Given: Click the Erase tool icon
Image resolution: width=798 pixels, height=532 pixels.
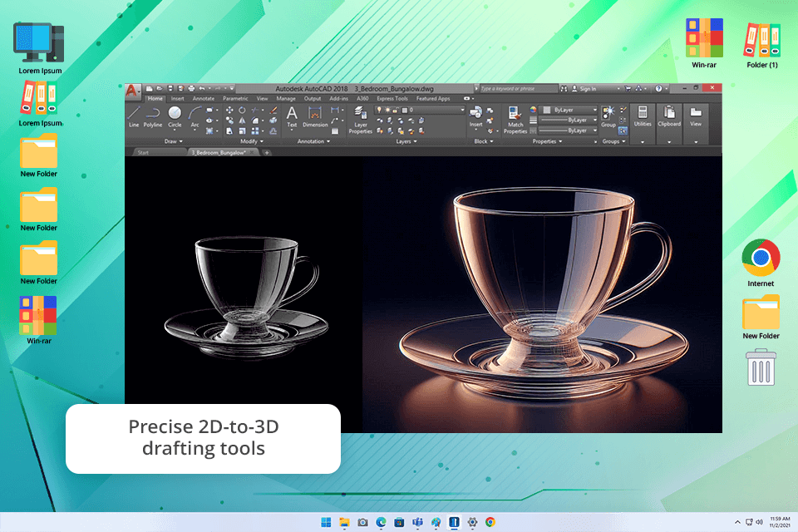Looking at the screenshot, I should point(273,110).
